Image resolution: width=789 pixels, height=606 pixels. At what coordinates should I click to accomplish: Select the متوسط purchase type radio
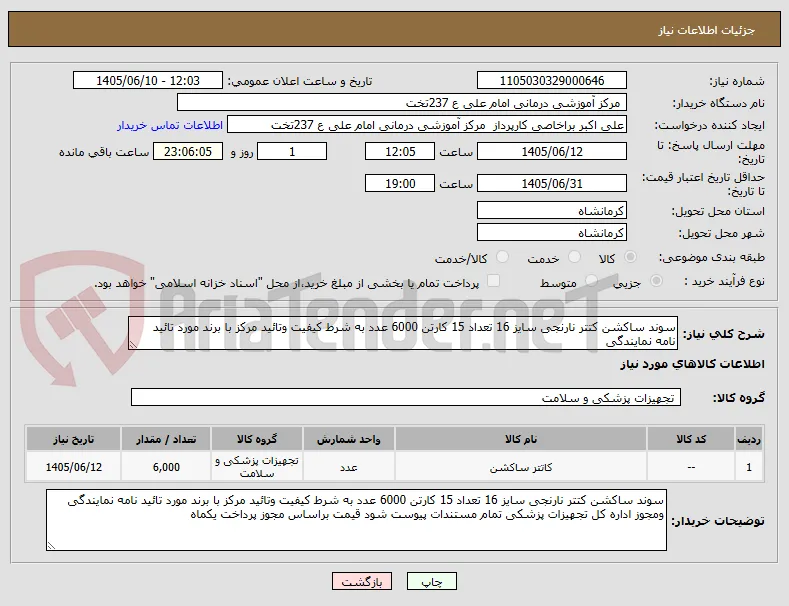click(x=592, y=281)
